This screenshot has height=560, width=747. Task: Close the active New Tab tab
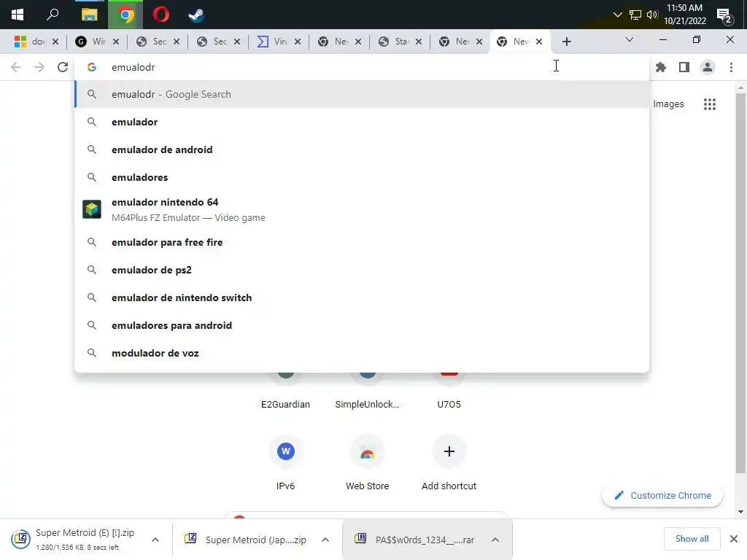[x=539, y=42]
